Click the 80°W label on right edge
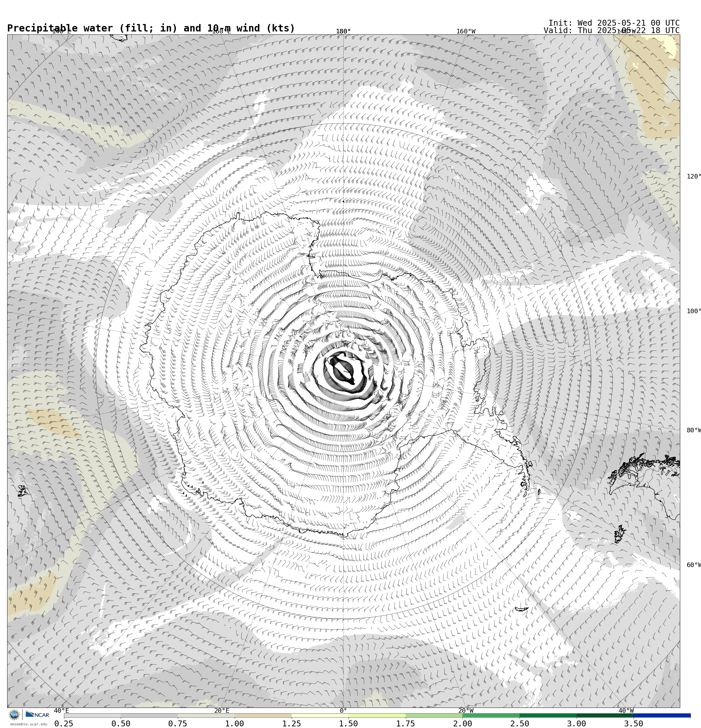Screen dimensions: 701x728 coord(694,430)
